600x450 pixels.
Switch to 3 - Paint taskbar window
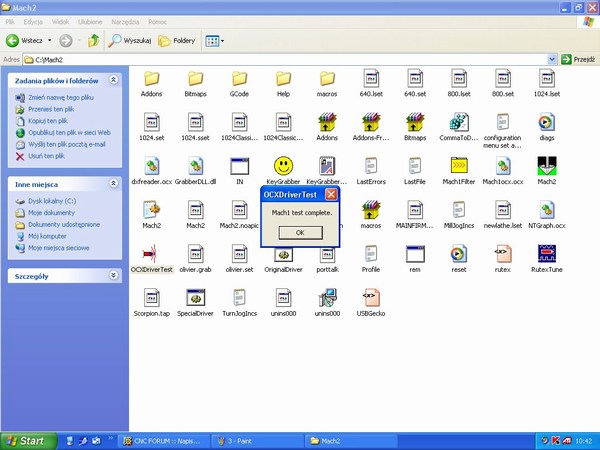(x=258, y=441)
